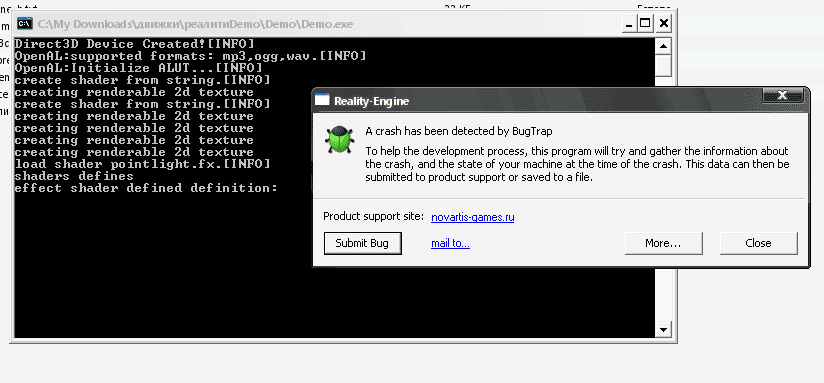Viewport: 824px width, 383px height.
Task: Click 'A crash has been detected by BugTrap'
Action: pos(459,131)
